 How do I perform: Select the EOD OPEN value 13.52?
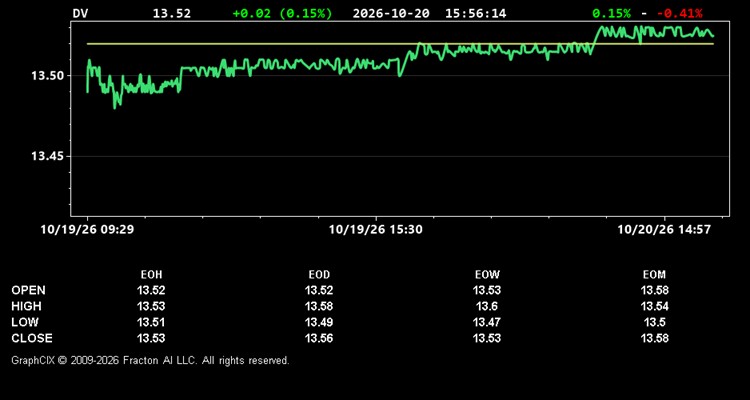pos(319,290)
